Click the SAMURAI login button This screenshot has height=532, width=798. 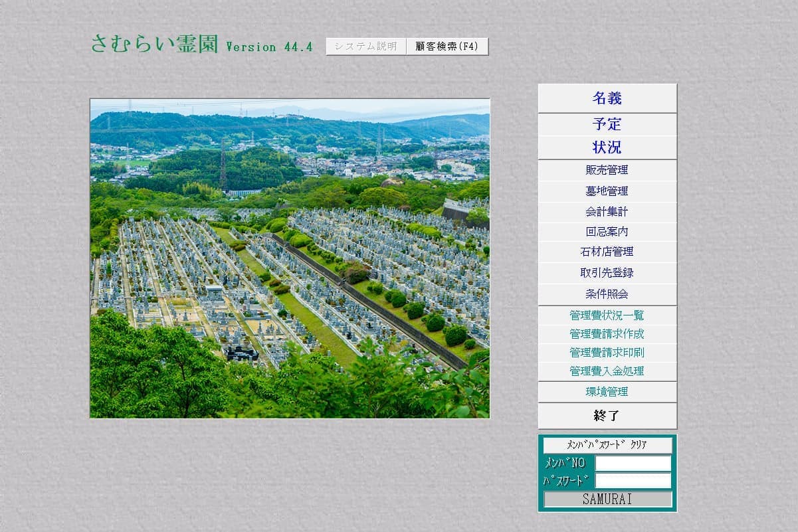pos(607,499)
